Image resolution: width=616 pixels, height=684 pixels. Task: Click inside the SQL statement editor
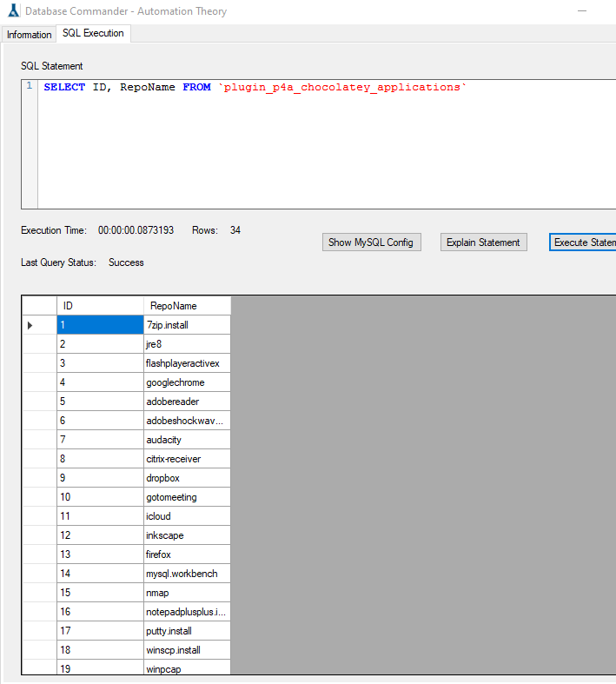click(x=326, y=143)
